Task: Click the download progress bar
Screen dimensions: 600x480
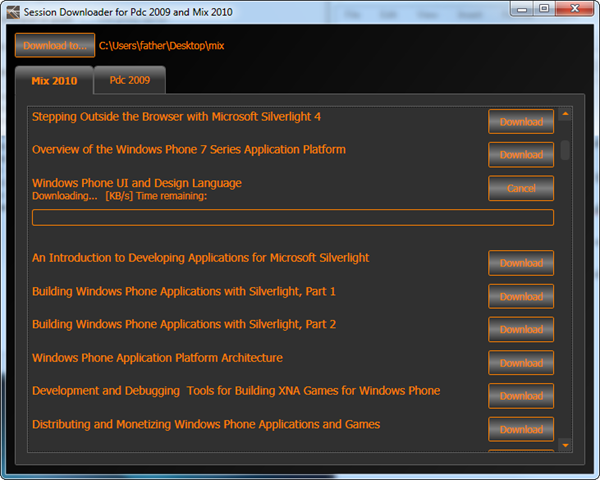Action: (x=293, y=217)
